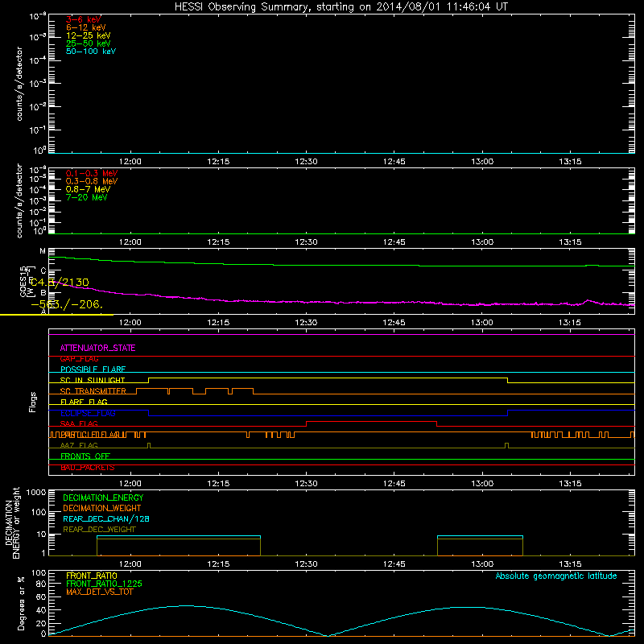644x644 pixels.
Task: Select the AAZ_FLAG label
Action: [79, 446]
